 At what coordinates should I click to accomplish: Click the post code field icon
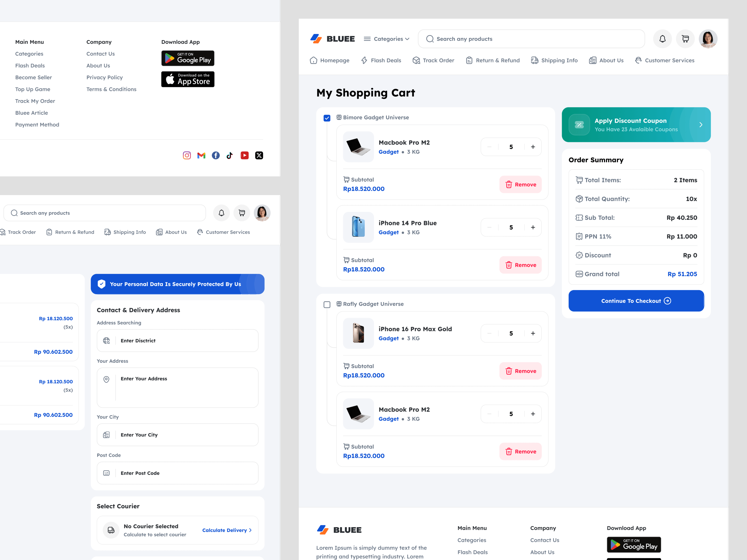[106, 473]
